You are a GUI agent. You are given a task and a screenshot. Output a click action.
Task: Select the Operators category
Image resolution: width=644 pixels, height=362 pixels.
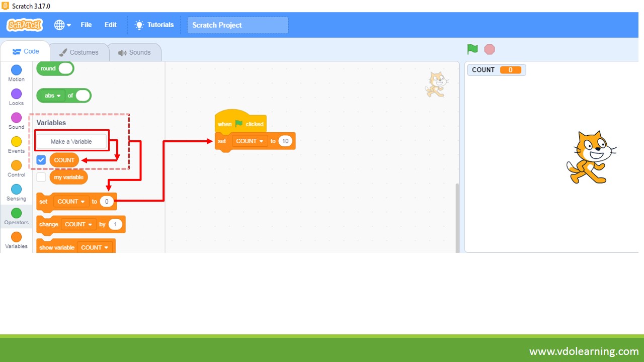click(16, 217)
